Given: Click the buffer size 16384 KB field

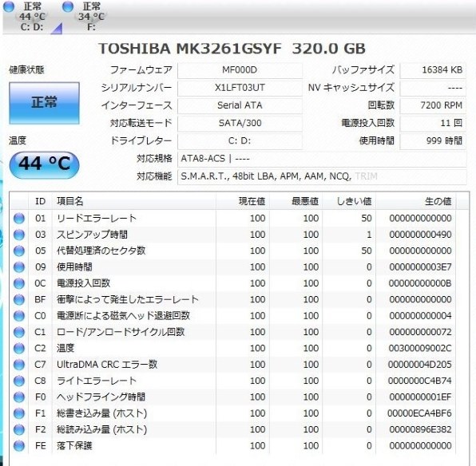Looking at the screenshot, I should [433, 70].
